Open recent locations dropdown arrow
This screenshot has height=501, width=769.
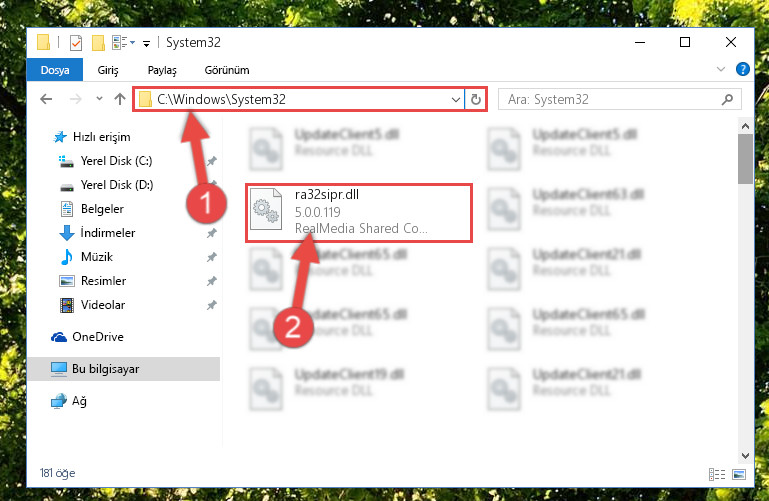[99, 99]
